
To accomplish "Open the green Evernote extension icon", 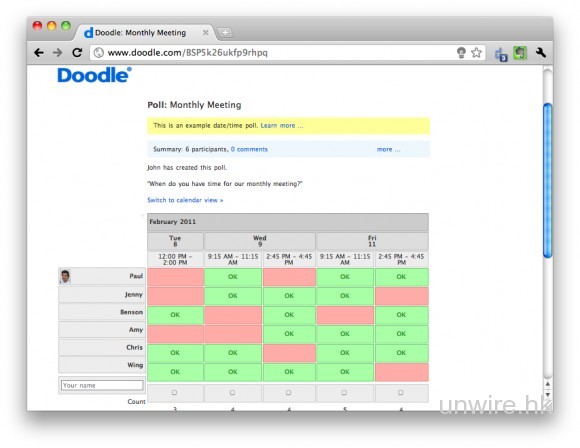I will point(520,53).
